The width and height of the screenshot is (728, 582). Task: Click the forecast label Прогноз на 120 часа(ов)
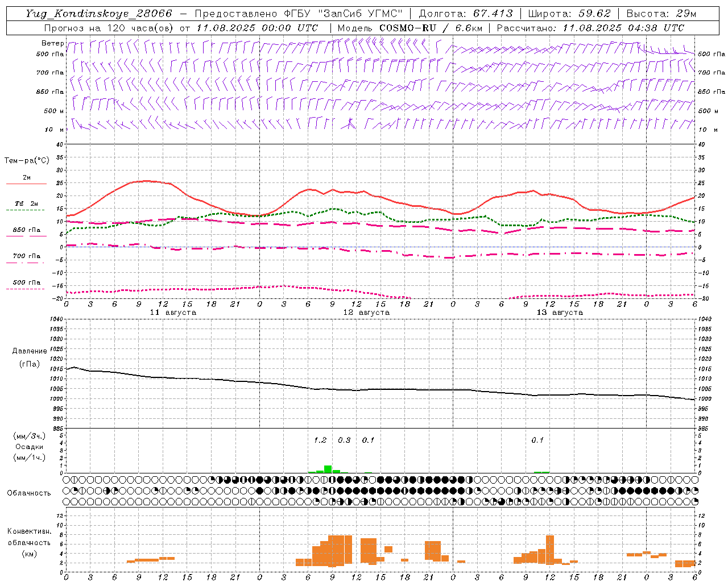point(109,28)
